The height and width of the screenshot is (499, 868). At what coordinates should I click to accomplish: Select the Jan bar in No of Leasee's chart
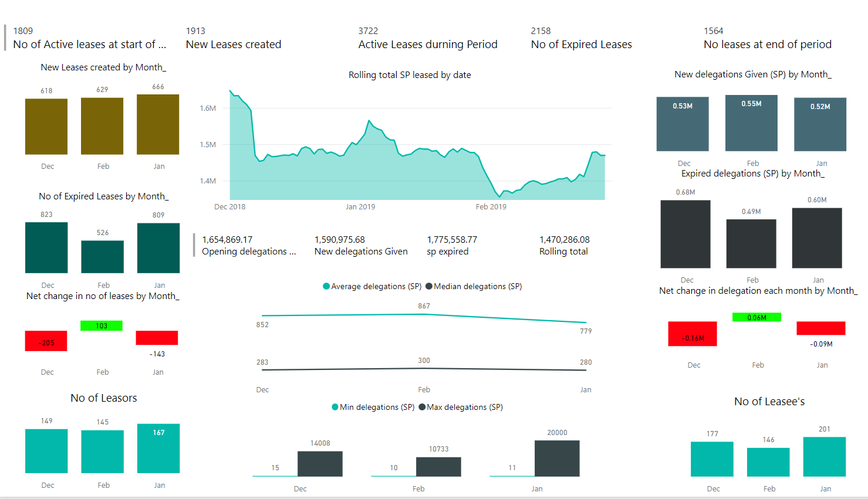[x=824, y=457]
